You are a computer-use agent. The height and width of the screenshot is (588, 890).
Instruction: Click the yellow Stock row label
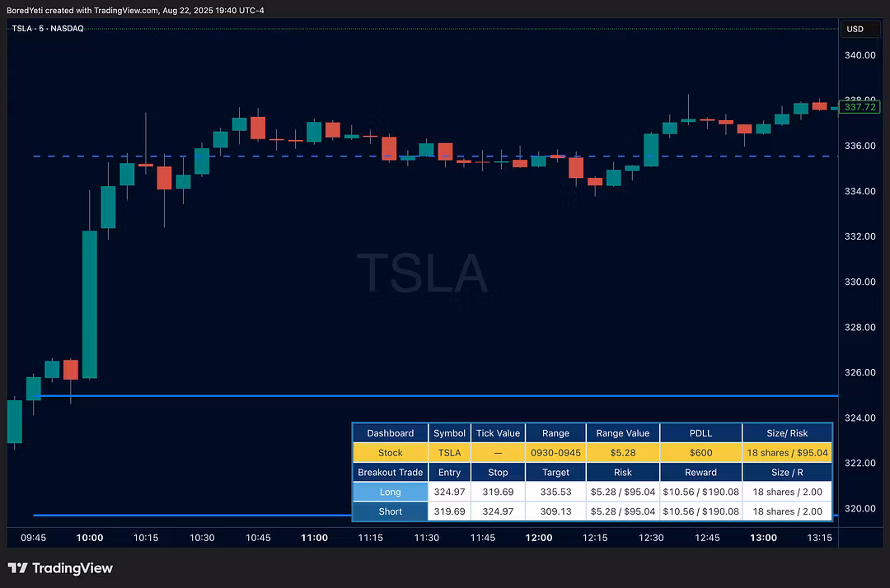391,453
